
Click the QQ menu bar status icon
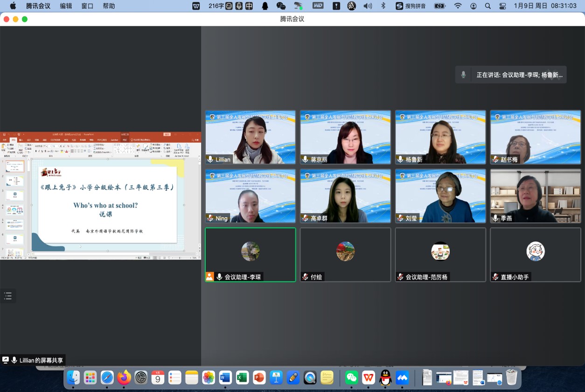pyautogui.click(x=265, y=6)
